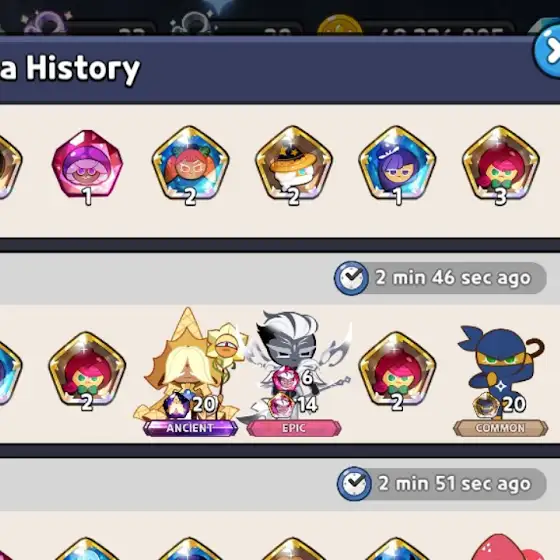This screenshot has height=560, width=560.
Task: Click the pink mushroom-hat cookie soulstone
Action: pos(87,165)
